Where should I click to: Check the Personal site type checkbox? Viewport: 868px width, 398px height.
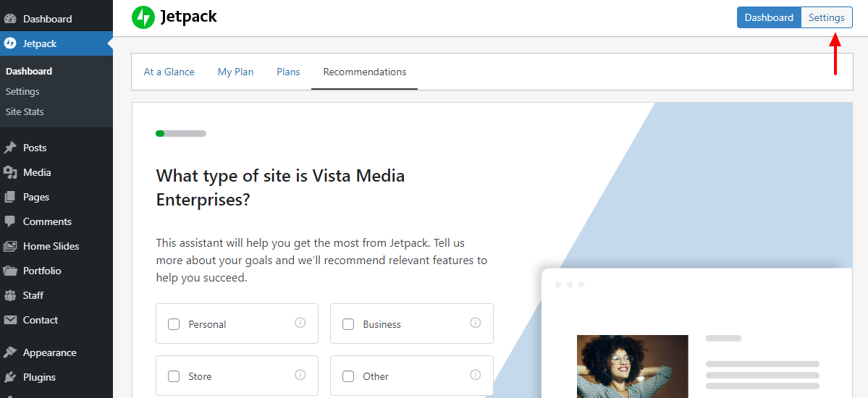[x=174, y=324]
